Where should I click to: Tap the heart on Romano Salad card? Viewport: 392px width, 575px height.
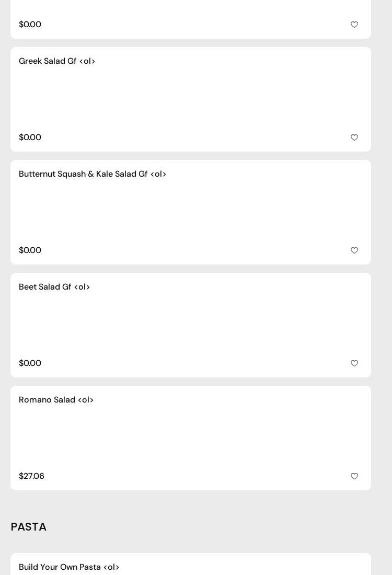[354, 476]
